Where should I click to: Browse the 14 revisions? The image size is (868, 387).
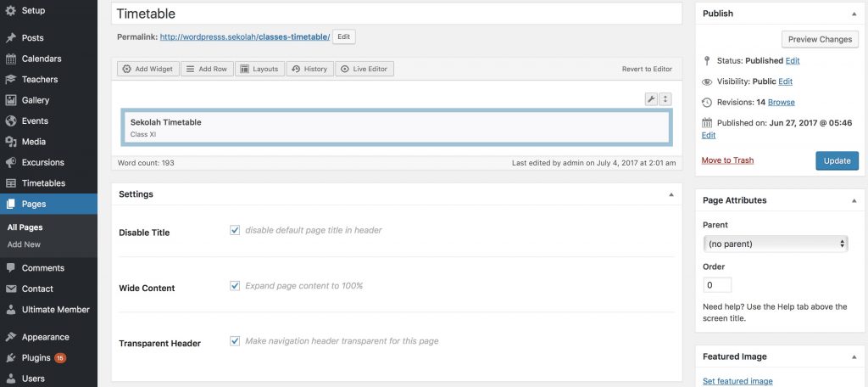pyautogui.click(x=781, y=103)
